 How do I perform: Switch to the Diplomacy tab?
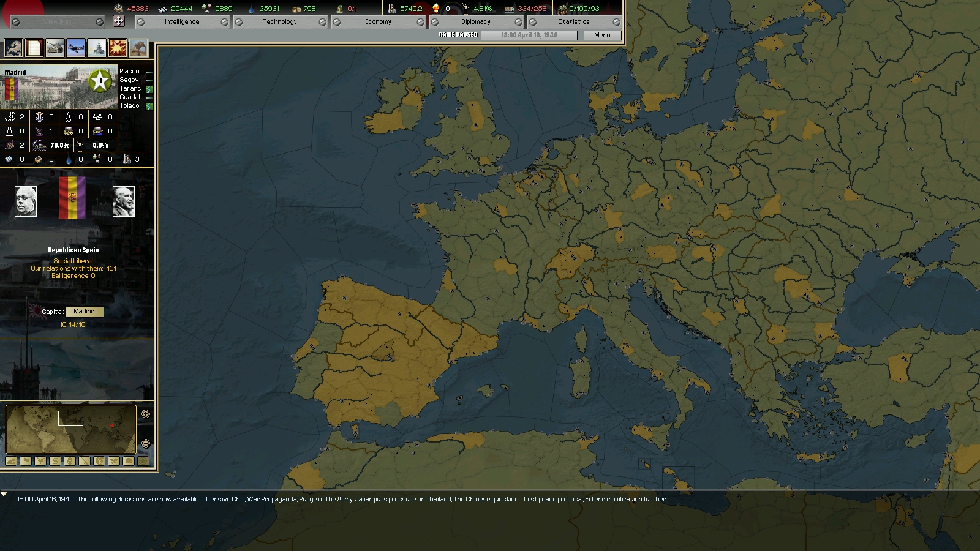coord(477,21)
